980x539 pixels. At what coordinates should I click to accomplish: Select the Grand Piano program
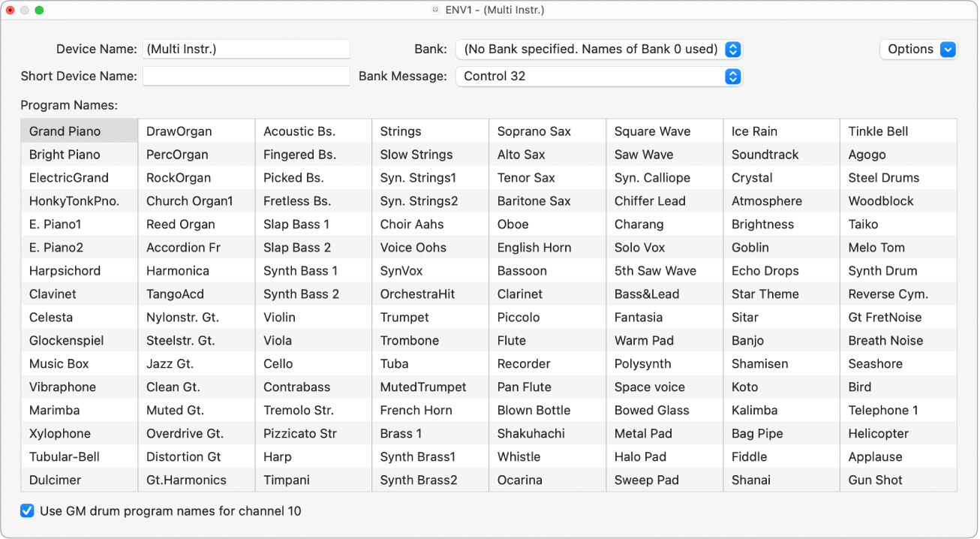(x=65, y=131)
